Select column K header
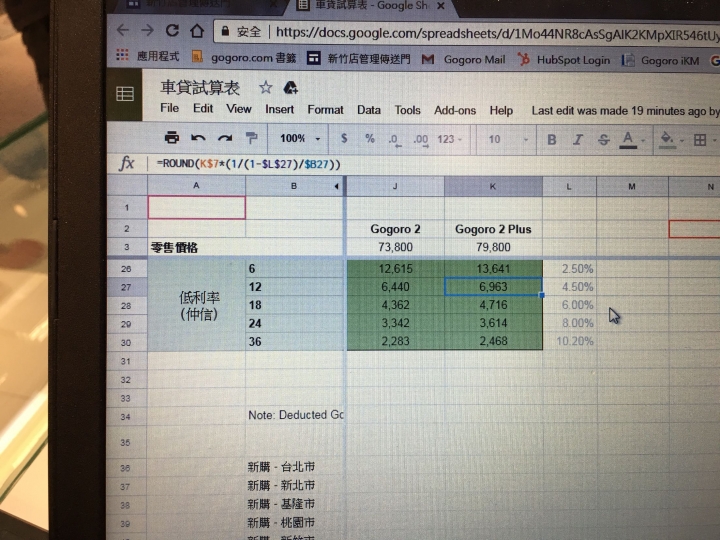The height and width of the screenshot is (540, 720). point(493,186)
